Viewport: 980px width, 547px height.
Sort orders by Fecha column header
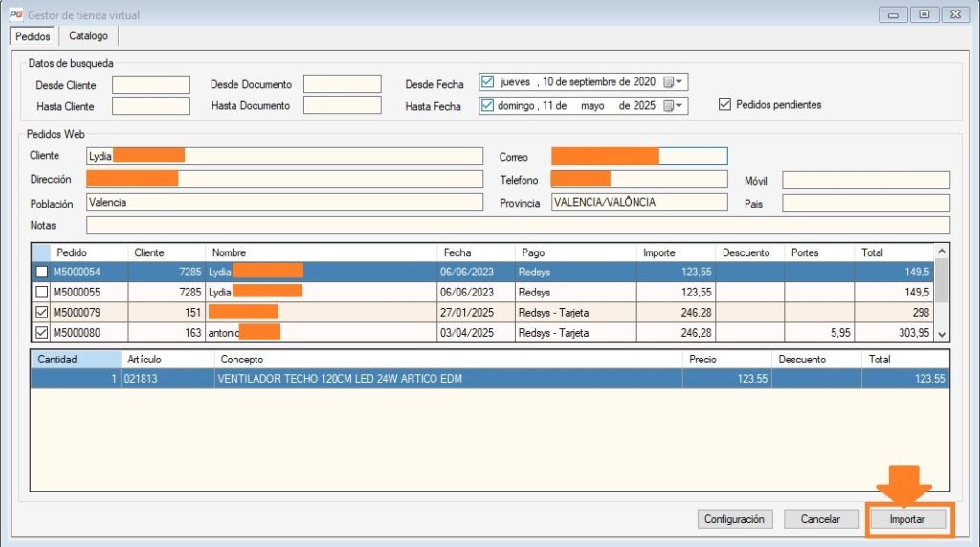click(476, 252)
